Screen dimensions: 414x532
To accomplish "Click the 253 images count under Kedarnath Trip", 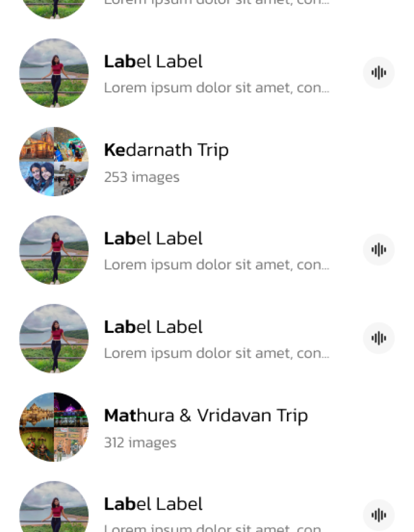I will pos(141,177).
